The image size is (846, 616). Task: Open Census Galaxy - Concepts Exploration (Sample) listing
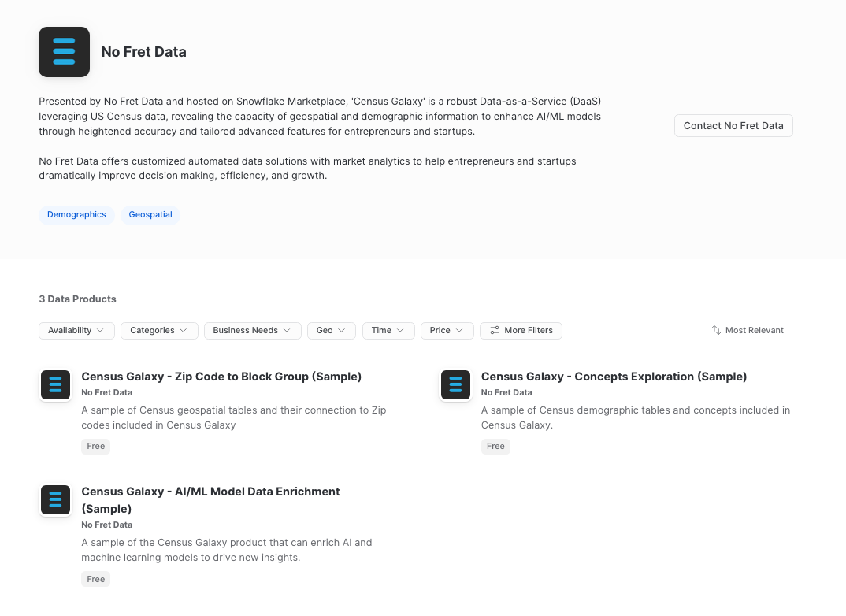(x=614, y=377)
